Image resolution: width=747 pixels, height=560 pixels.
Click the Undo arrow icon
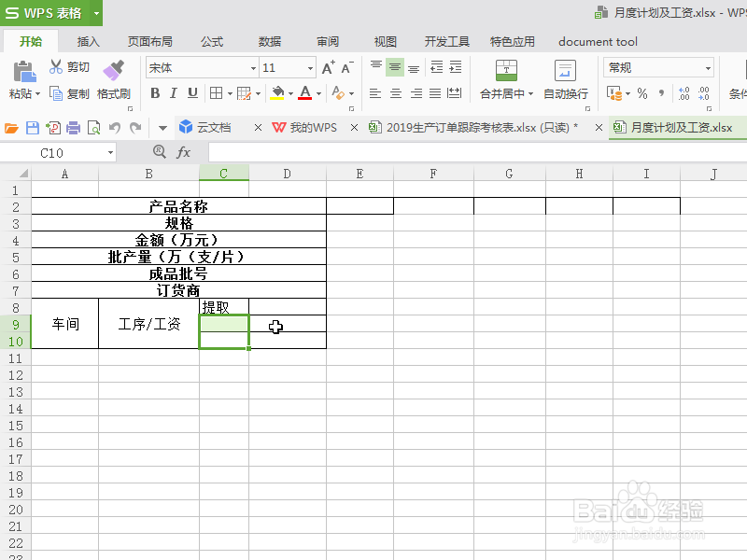pos(114,126)
